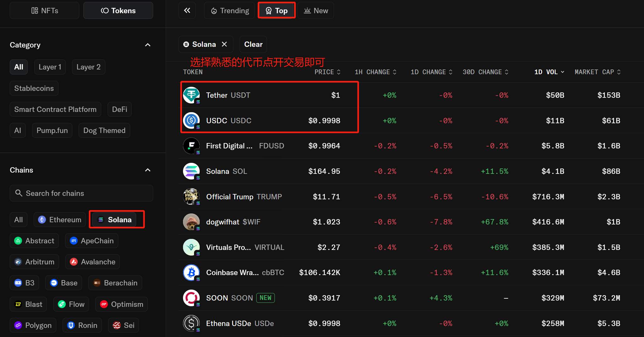Open the dogwifhat $WIF row
This screenshot has height=337, width=644.
tap(411, 222)
